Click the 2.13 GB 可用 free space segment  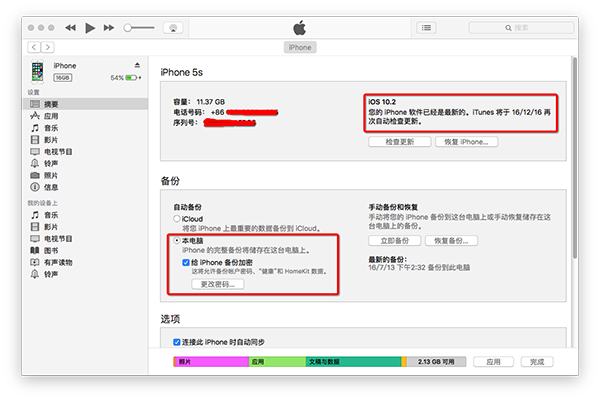point(436,362)
